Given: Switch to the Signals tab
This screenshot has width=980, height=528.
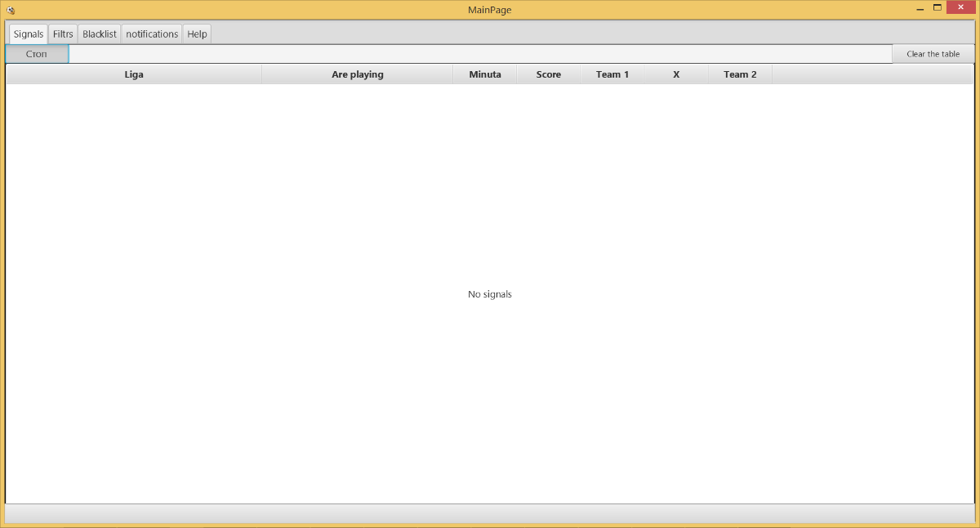Looking at the screenshot, I should [x=29, y=34].
